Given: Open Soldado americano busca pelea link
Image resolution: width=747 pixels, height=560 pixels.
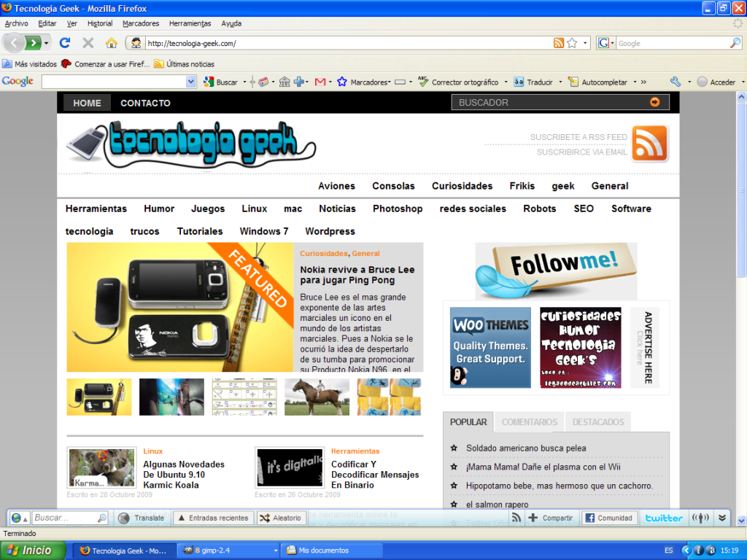Looking at the screenshot, I should [x=526, y=448].
